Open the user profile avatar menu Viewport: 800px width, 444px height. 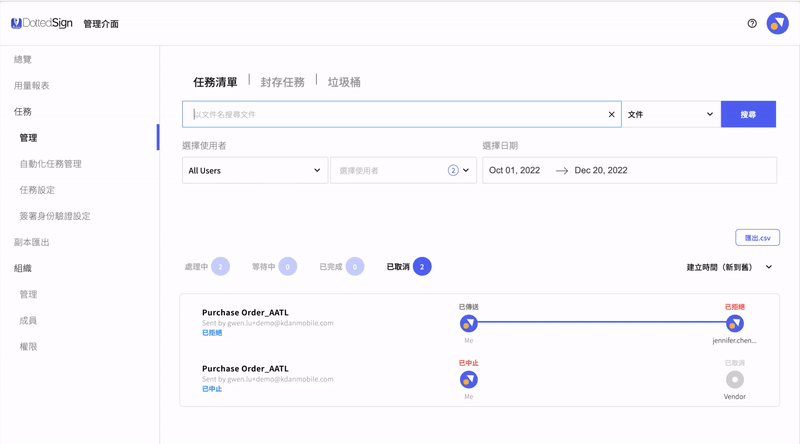tap(777, 23)
